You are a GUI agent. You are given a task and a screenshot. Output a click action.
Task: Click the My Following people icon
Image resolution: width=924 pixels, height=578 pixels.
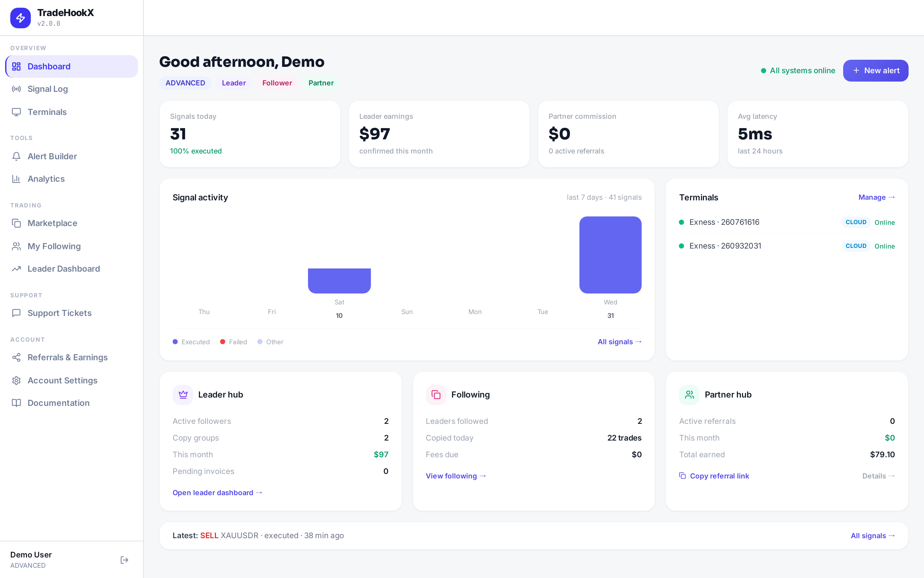(x=16, y=246)
